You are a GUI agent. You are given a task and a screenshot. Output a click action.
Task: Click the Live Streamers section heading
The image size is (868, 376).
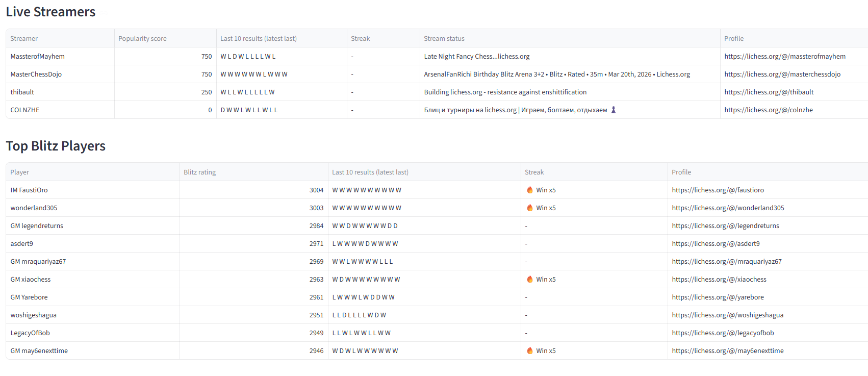pyautogui.click(x=50, y=12)
